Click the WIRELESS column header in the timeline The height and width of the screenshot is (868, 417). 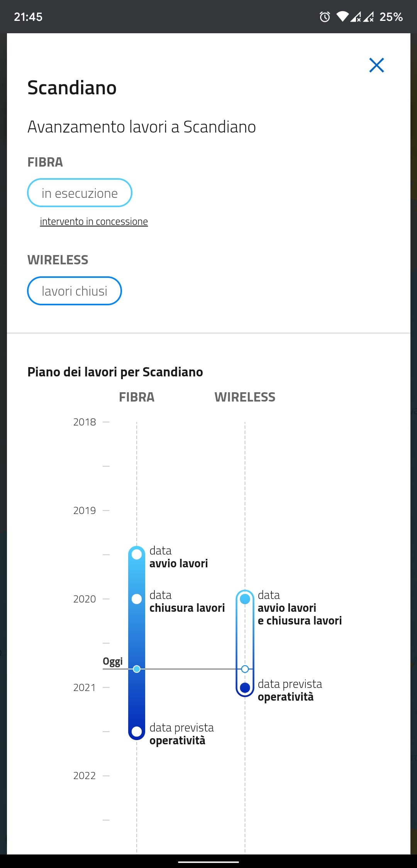coord(245,397)
